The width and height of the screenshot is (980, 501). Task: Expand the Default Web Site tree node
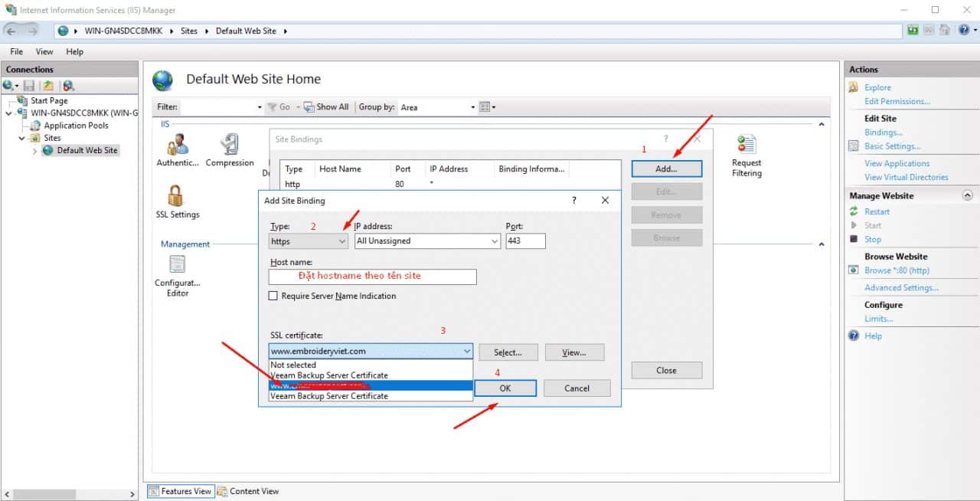click(34, 151)
